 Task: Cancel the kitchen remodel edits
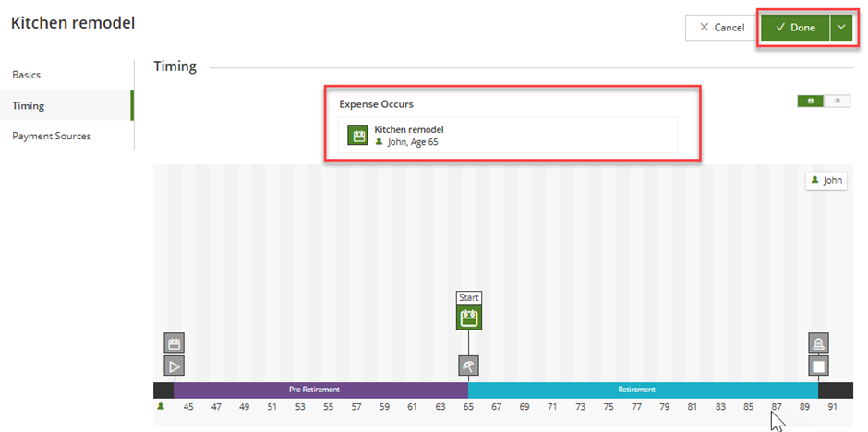click(721, 28)
